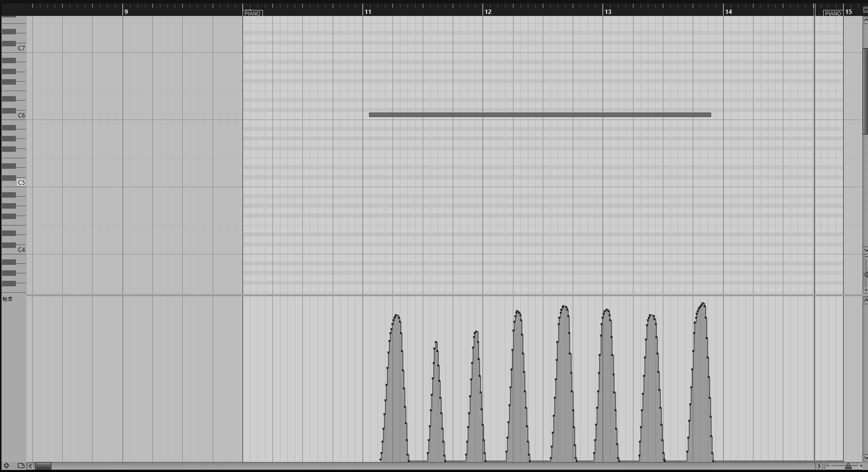Click horizontal zoom in plus icon
868x472 pixels.
click(861, 466)
